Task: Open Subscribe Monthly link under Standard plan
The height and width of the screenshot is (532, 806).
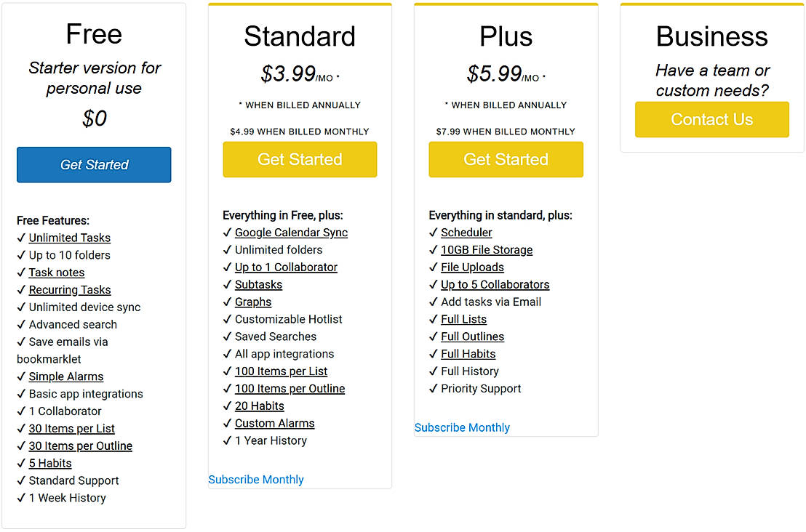Action: pyautogui.click(x=256, y=480)
